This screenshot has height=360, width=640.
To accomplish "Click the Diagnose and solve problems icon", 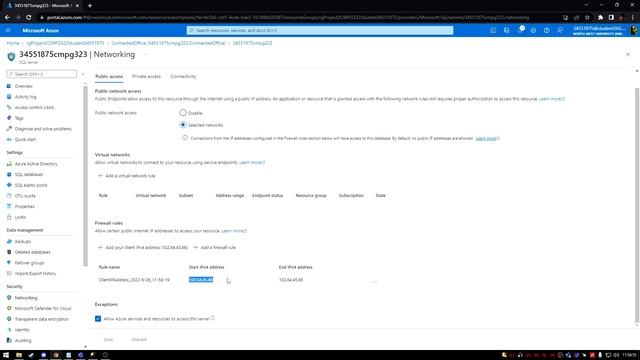I will (x=9, y=129).
